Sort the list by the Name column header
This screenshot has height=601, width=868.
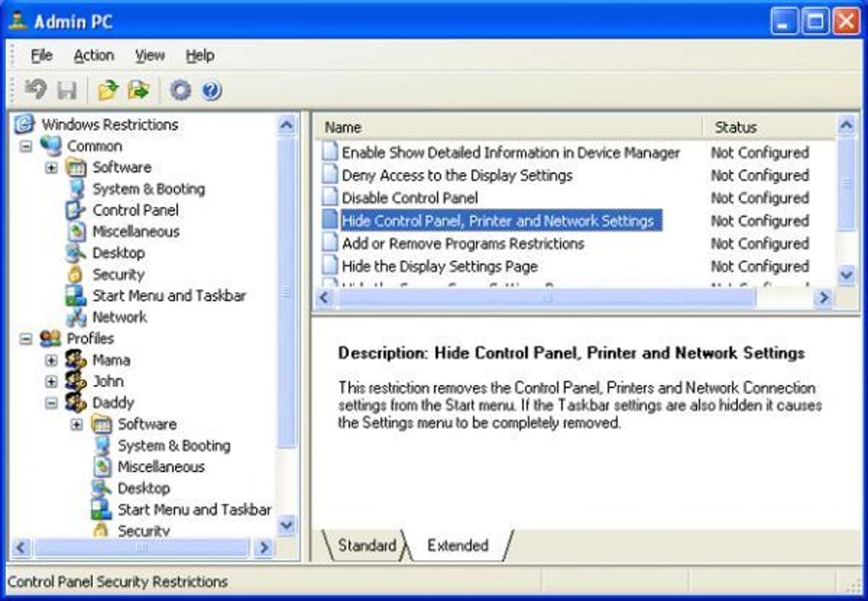point(508,127)
